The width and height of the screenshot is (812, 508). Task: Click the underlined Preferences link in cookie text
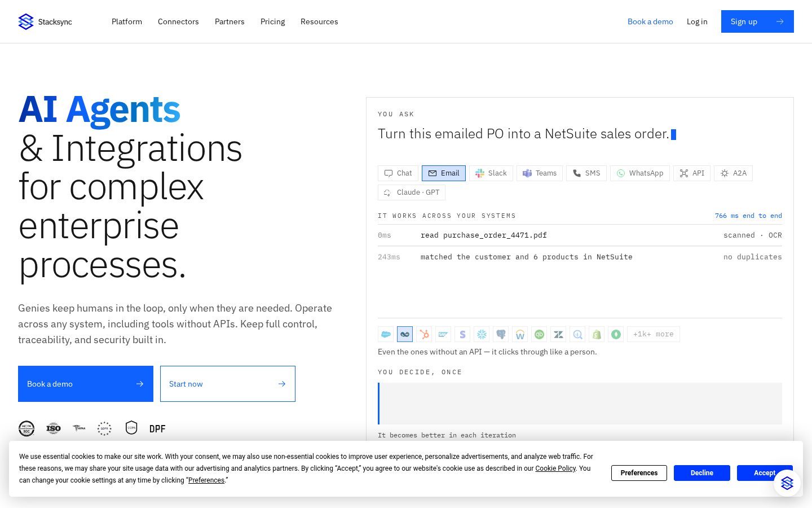[x=206, y=480]
